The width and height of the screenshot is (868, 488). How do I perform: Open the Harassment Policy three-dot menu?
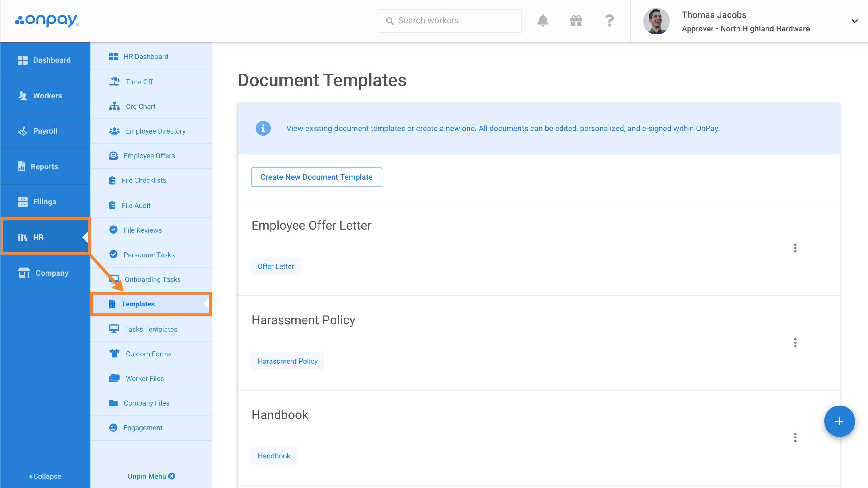pyautogui.click(x=795, y=343)
